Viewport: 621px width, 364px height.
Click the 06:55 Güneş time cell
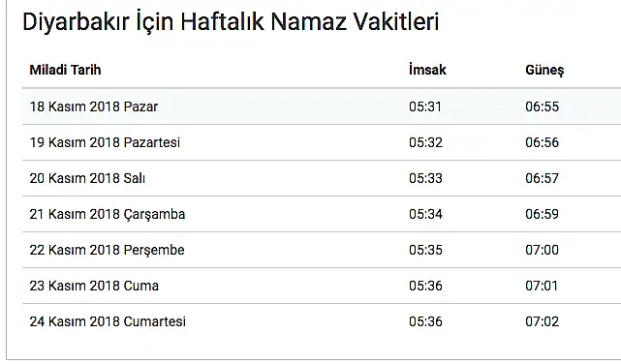tap(542, 106)
